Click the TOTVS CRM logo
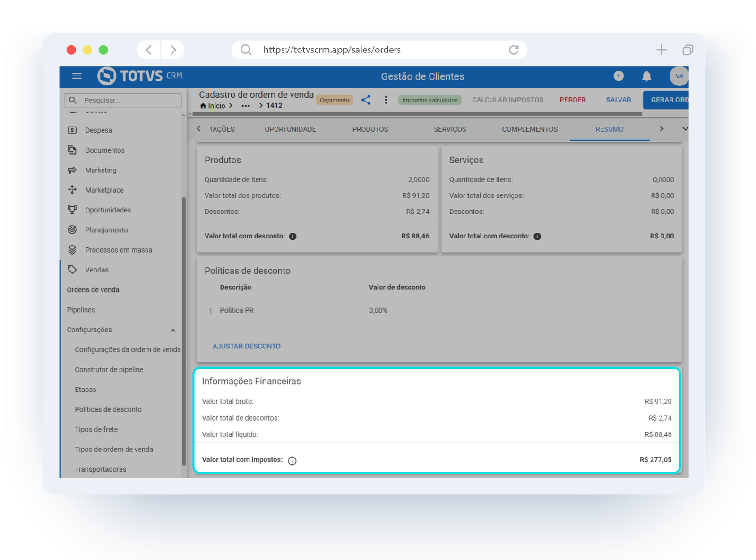756x560 pixels. click(x=139, y=76)
